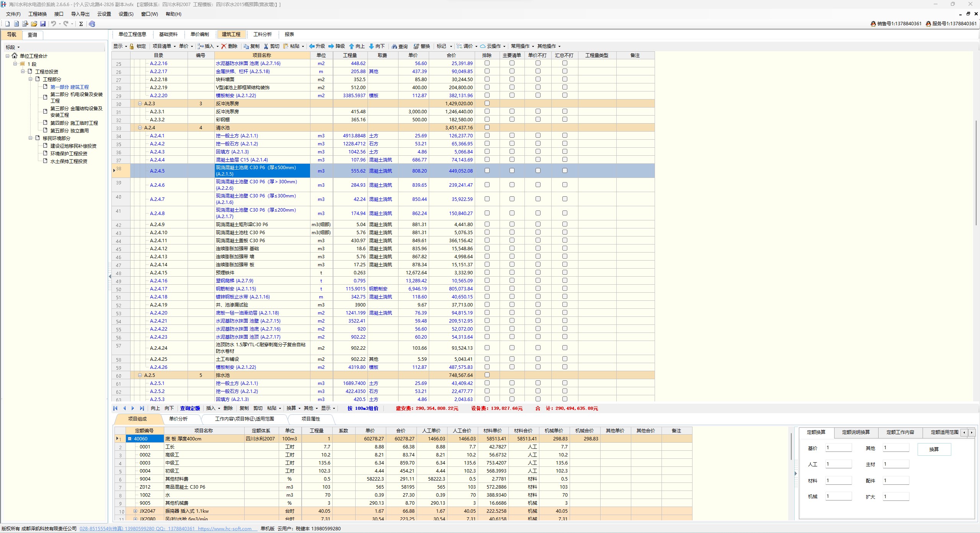Open the 工程转换 menu

(38, 14)
